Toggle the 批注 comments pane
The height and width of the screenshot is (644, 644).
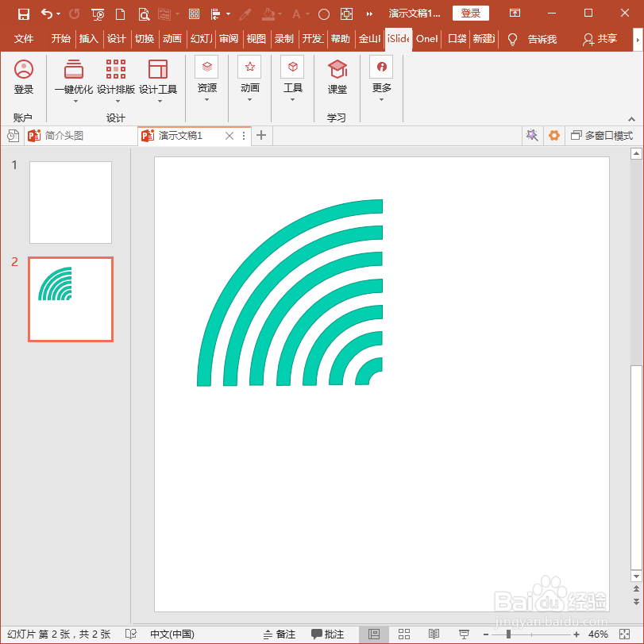click(327, 634)
